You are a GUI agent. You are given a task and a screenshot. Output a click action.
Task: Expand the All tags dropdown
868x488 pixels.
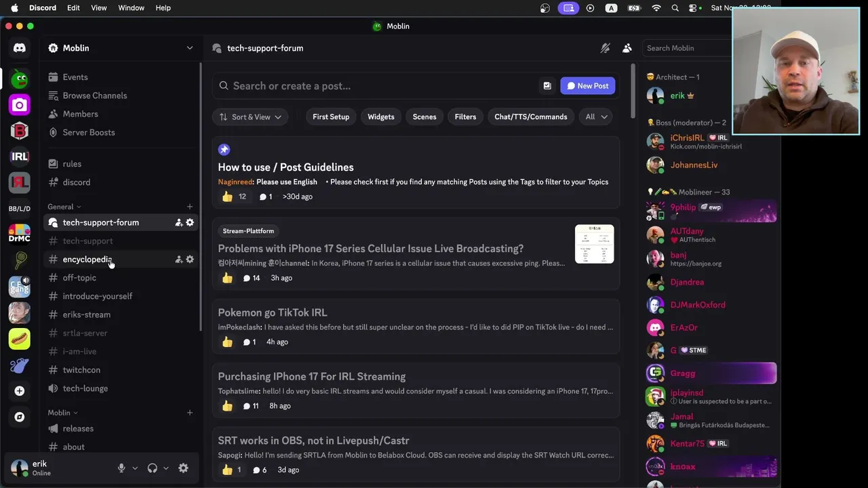tap(596, 117)
